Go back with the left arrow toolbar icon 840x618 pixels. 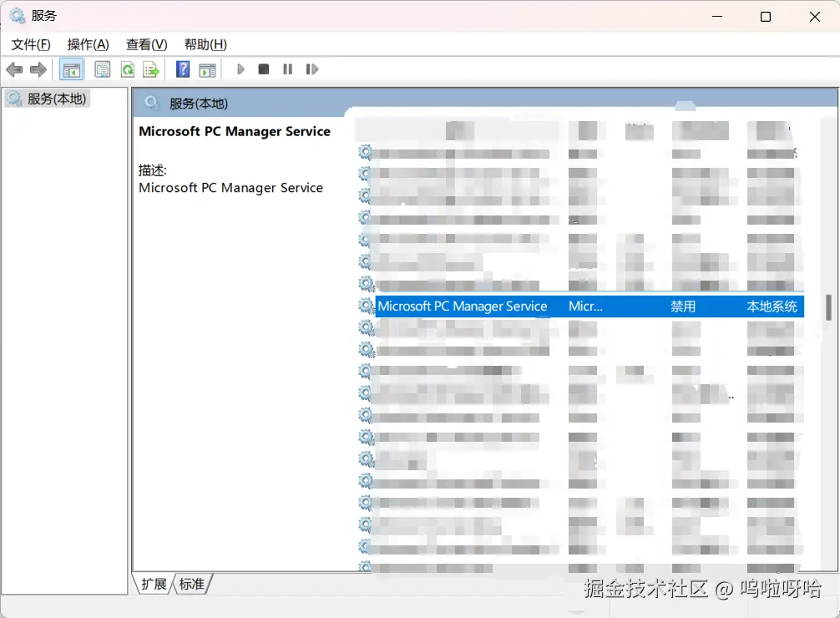pyautogui.click(x=14, y=69)
